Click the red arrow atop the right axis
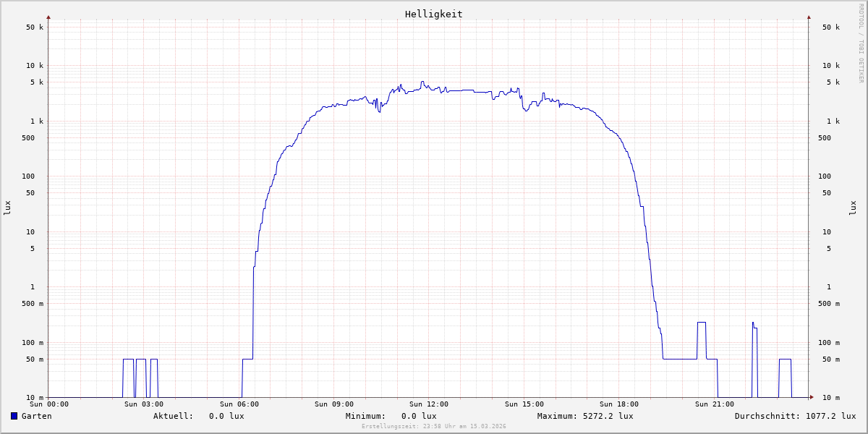The image size is (868, 434). (809, 17)
